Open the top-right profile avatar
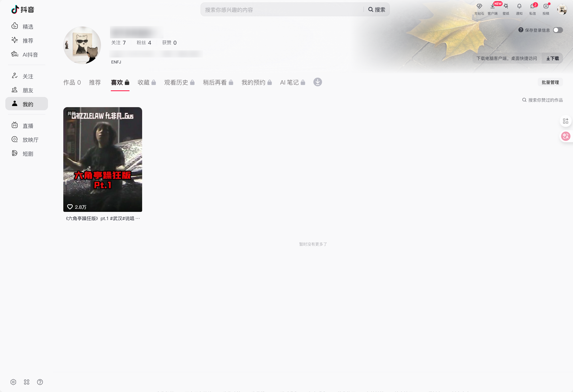 click(x=562, y=9)
